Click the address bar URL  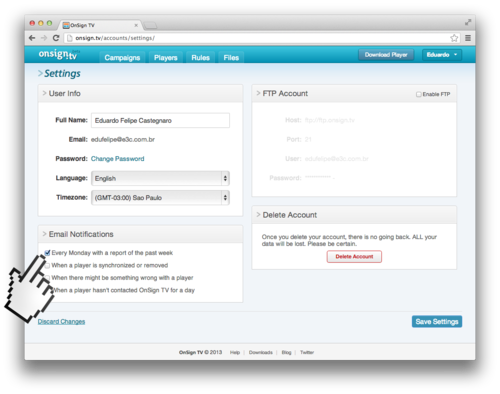point(115,38)
